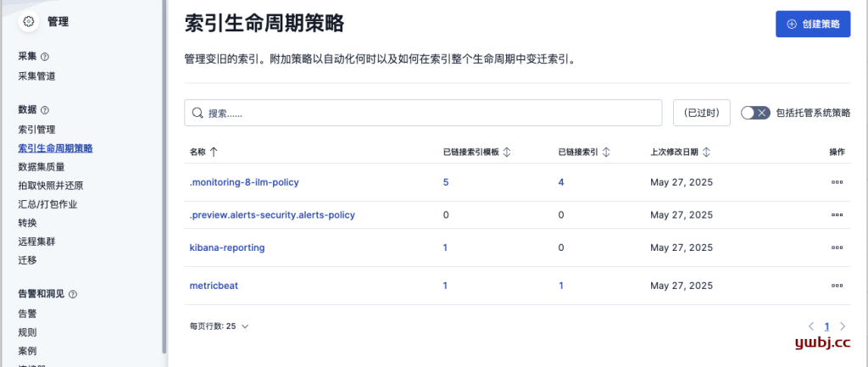
Task: Sort by 已链接索引模板 column arrows
Action: coord(506,153)
